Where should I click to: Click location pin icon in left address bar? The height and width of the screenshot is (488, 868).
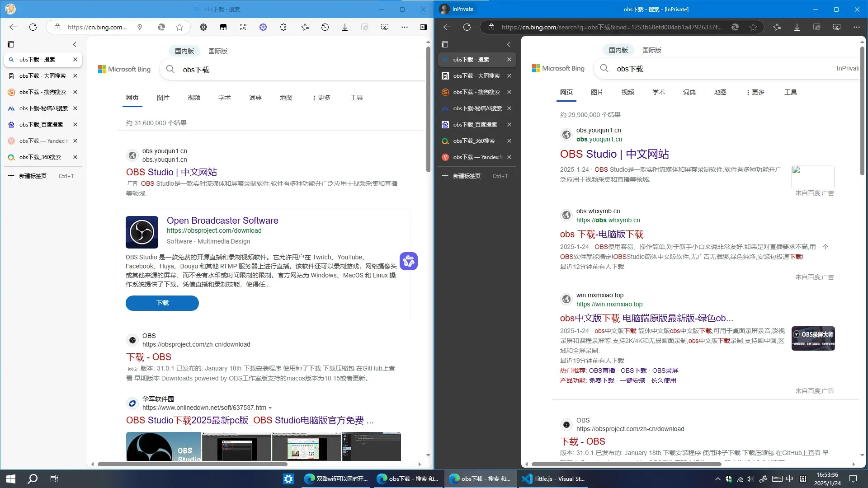coord(140,27)
